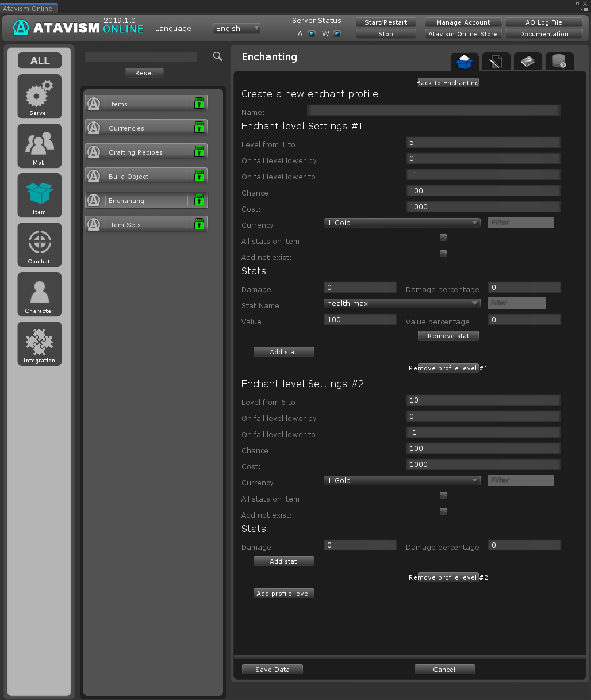Click the Add profile level button
The width and height of the screenshot is (591, 700).
pyautogui.click(x=283, y=594)
